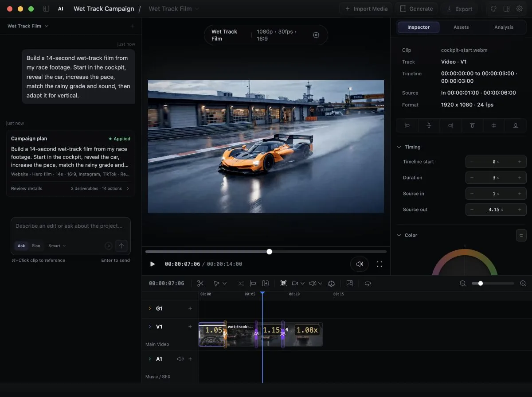
Task: Open project settings gear beside 16:9
Action: point(316,35)
